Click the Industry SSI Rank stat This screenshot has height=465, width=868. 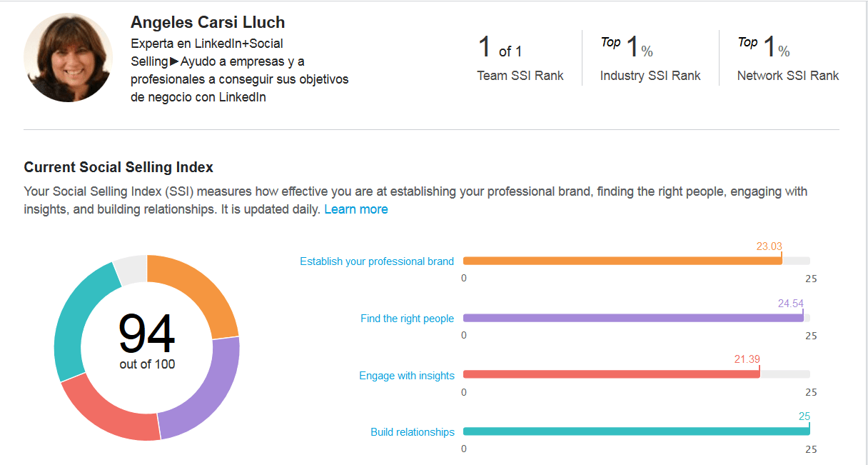click(x=650, y=59)
